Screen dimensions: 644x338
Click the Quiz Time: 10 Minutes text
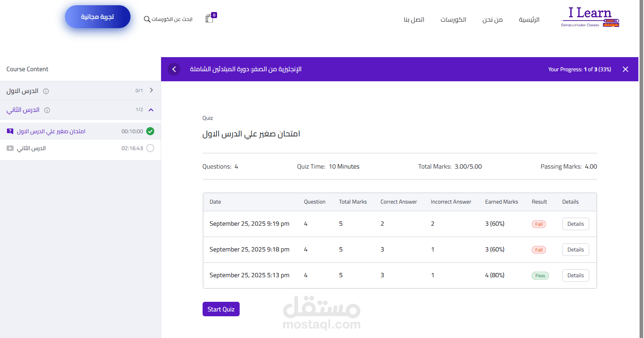(328, 167)
